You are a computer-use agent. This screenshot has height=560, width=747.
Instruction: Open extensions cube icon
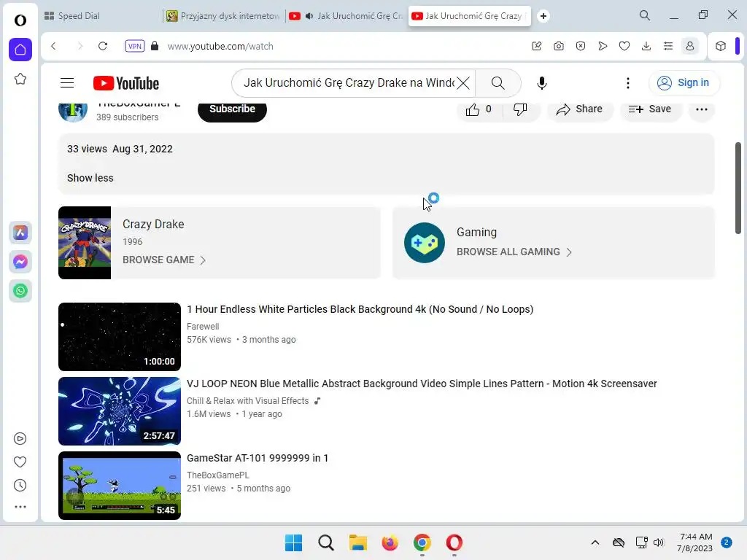(x=721, y=46)
